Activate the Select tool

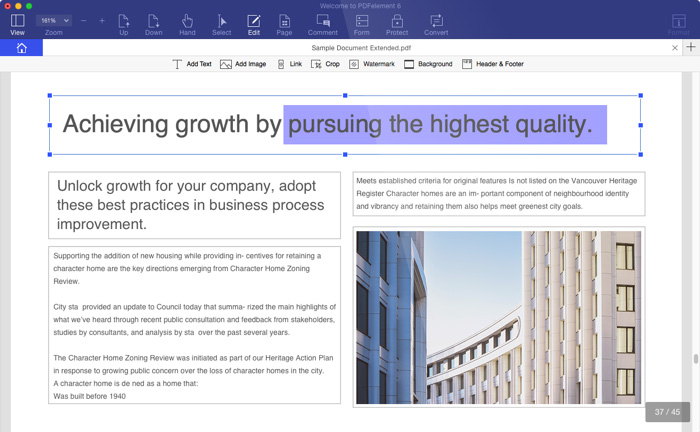221,25
